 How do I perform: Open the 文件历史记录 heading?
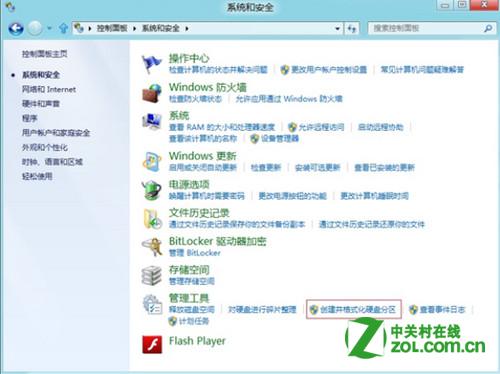199,213
